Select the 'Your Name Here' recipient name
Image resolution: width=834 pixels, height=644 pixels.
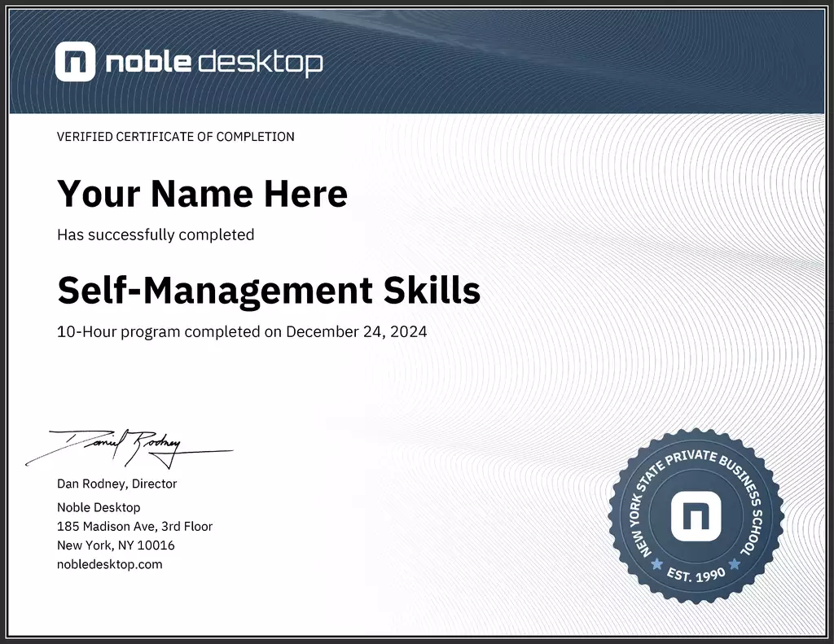pyautogui.click(x=202, y=194)
